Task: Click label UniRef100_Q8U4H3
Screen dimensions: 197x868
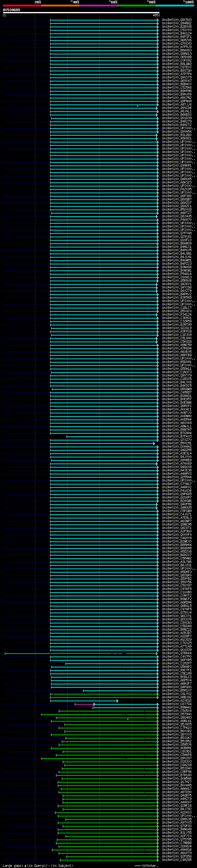Action: point(177,717)
